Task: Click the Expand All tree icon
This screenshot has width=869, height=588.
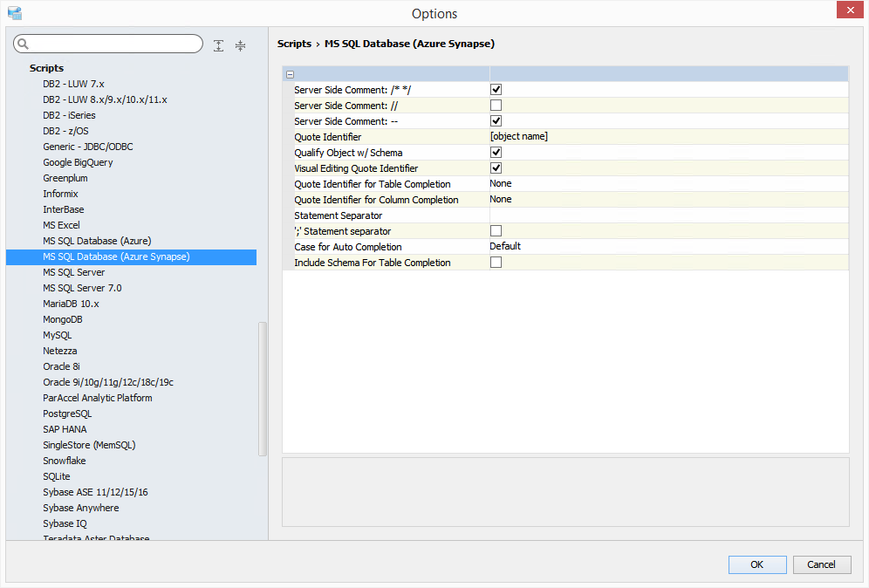Action: [x=219, y=45]
